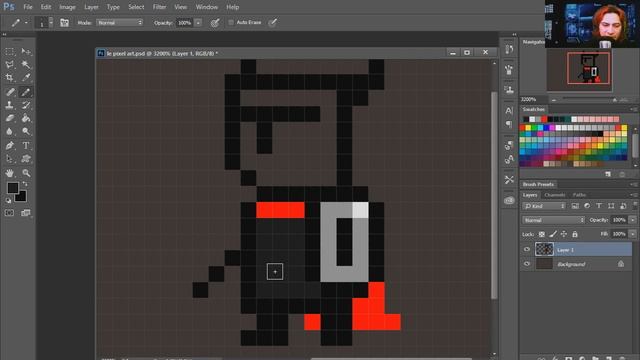Select the Path Selection tool
The image size is (640, 360).
[10, 159]
